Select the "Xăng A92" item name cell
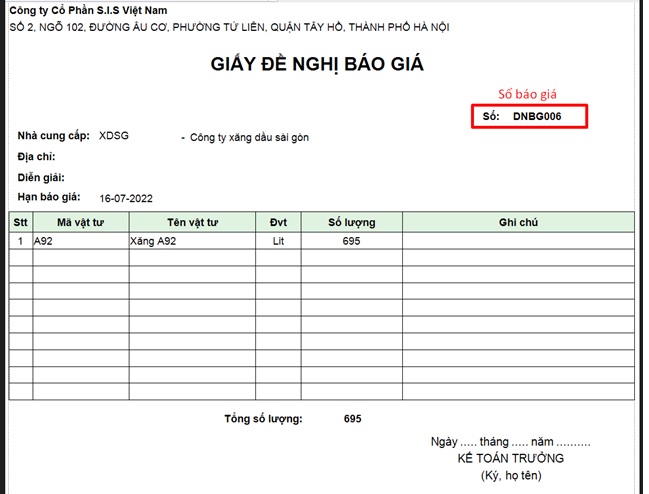 click(153, 242)
